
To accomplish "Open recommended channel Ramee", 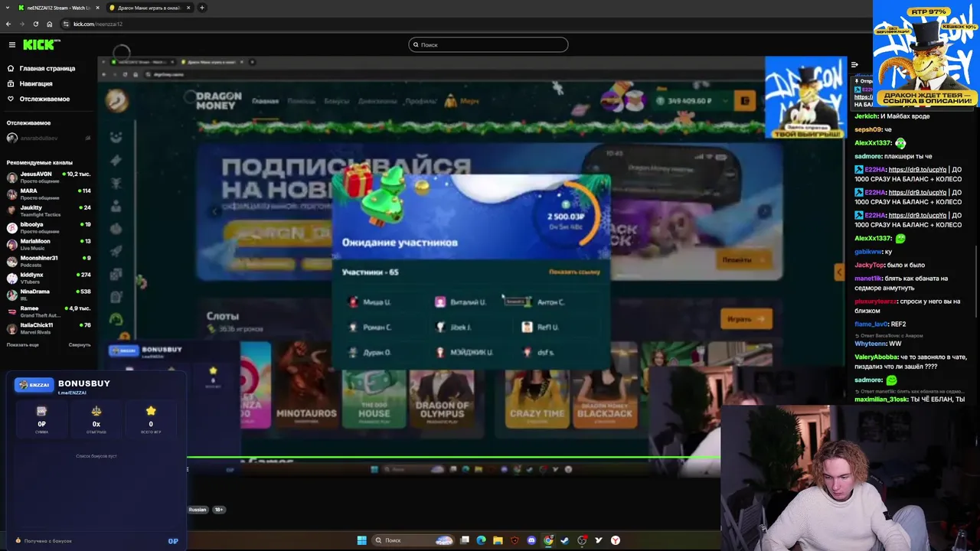I will [x=49, y=311].
